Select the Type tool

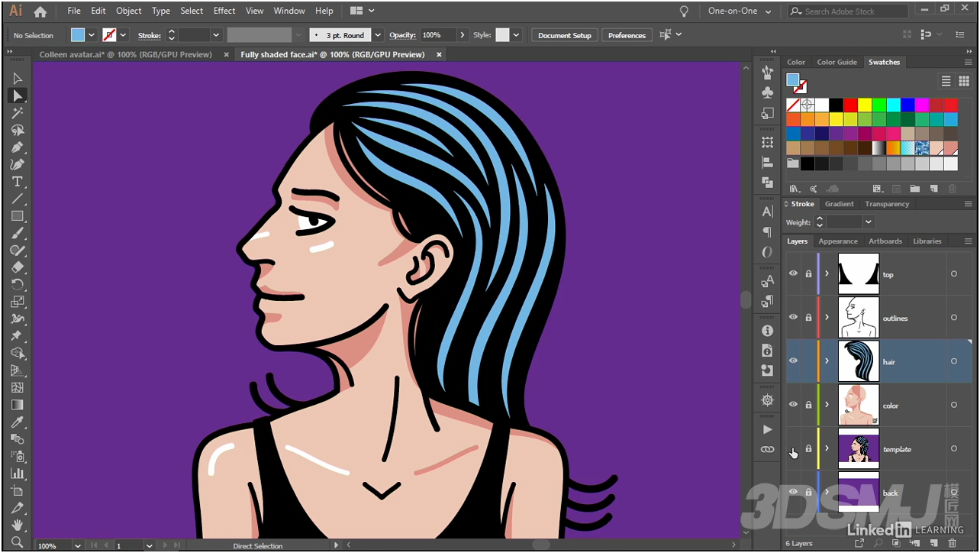17,182
